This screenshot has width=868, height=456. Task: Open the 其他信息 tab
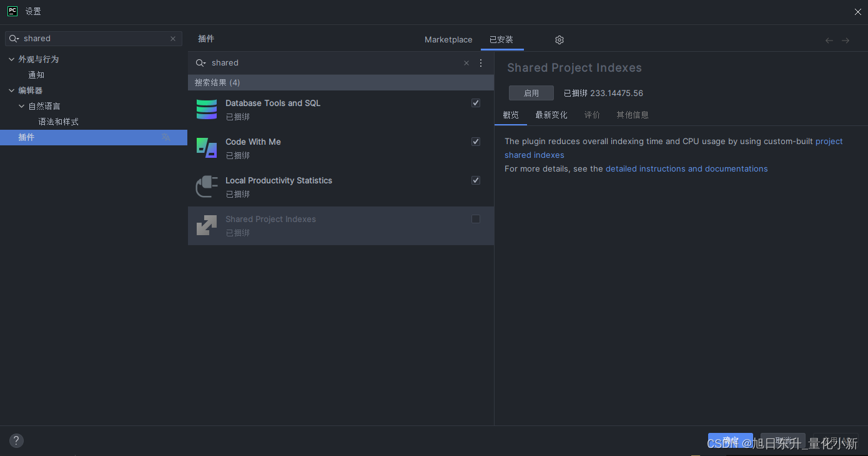coord(633,115)
